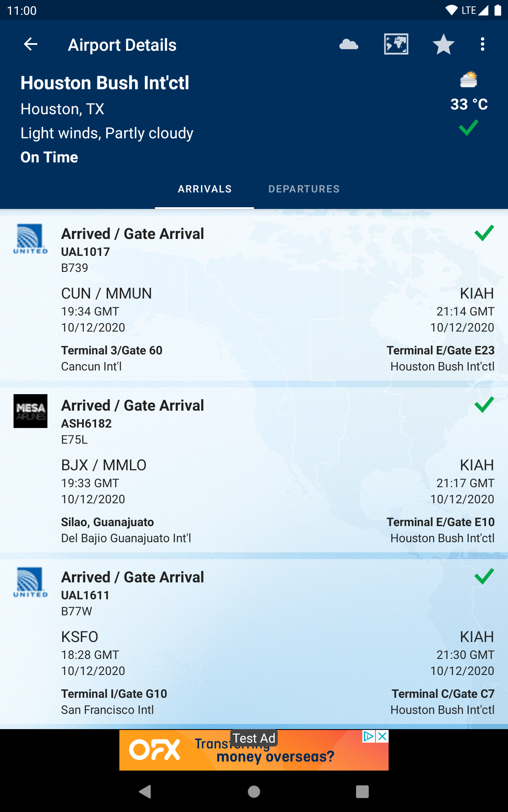The height and width of the screenshot is (812, 508).
Task: Open details for flight UAL1017
Action: [x=254, y=296]
